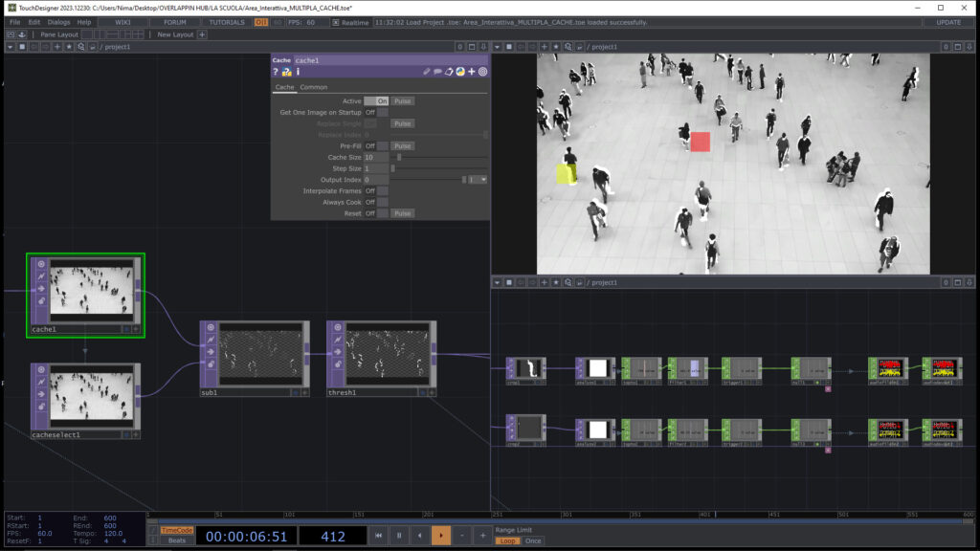Click the operator info 'i' icon

(x=298, y=72)
